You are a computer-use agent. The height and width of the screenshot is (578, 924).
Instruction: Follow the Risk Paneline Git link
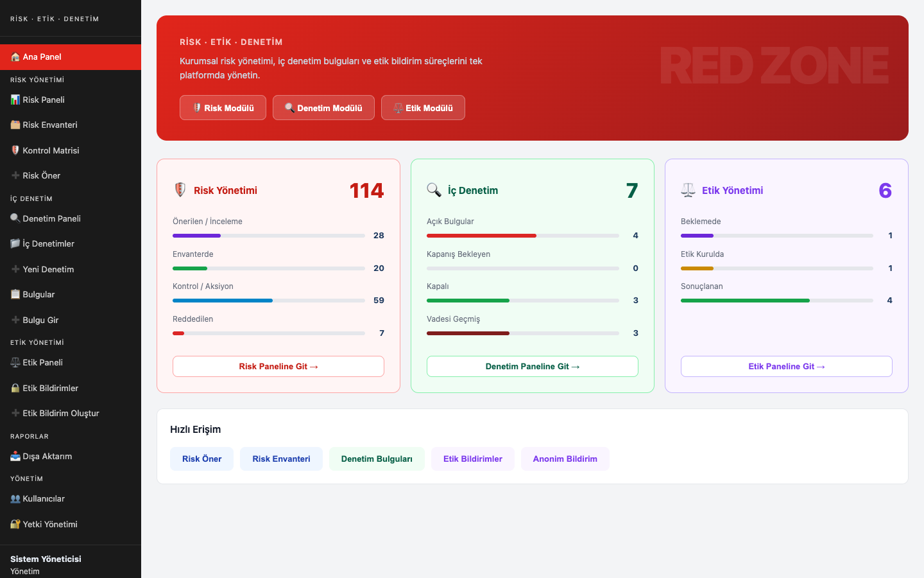coord(278,367)
